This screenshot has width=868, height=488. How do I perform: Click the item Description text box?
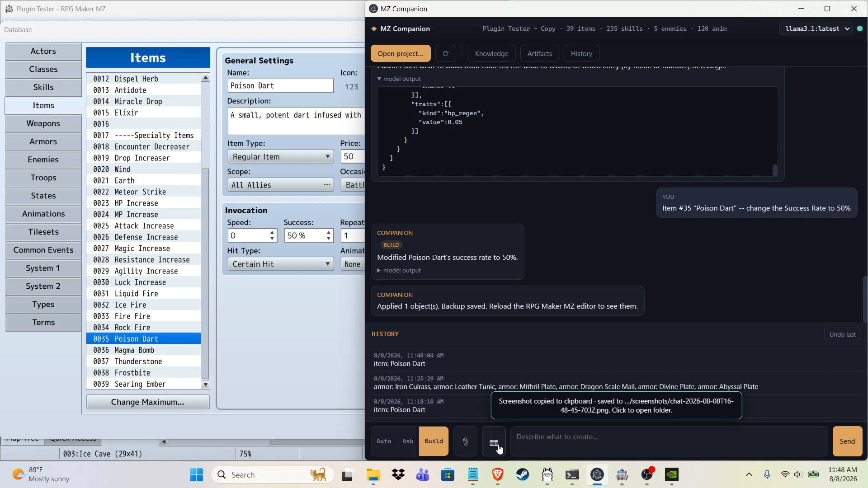(x=296, y=121)
